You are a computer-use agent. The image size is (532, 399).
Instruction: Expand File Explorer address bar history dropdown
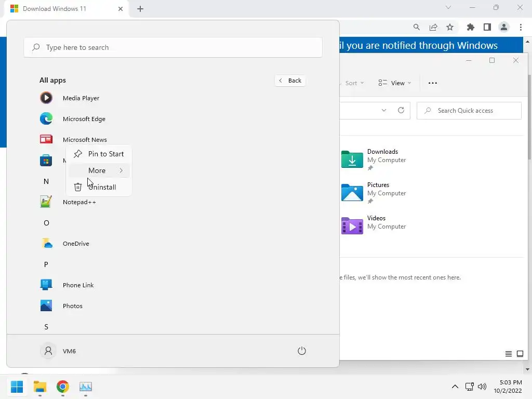384,110
